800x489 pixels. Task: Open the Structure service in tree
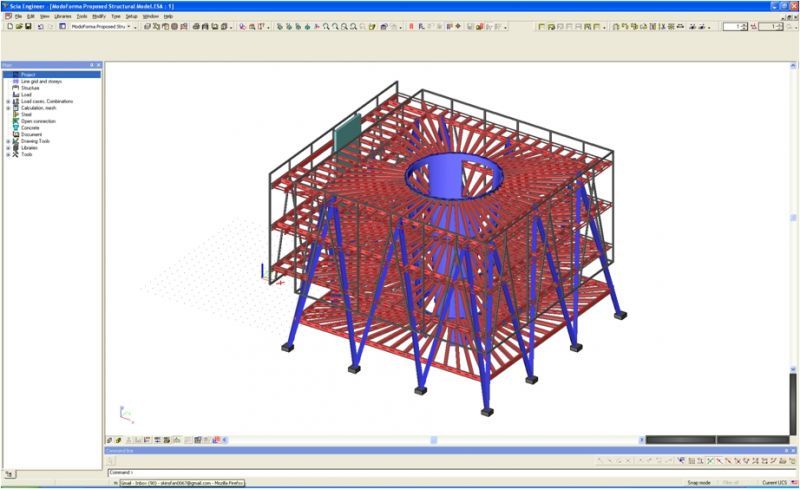point(28,88)
